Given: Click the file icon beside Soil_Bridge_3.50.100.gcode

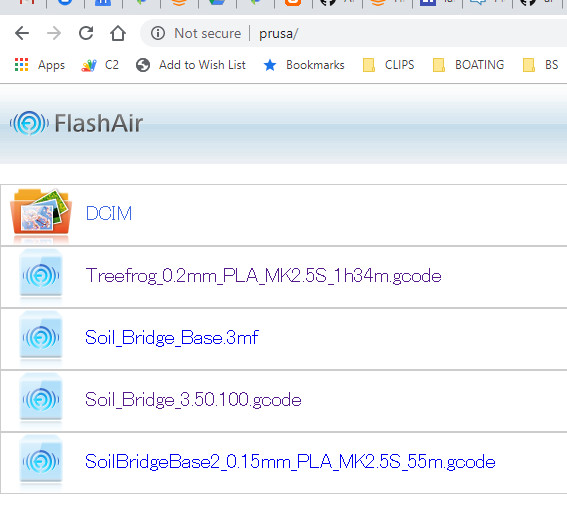Looking at the screenshot, I should (41, 400).
